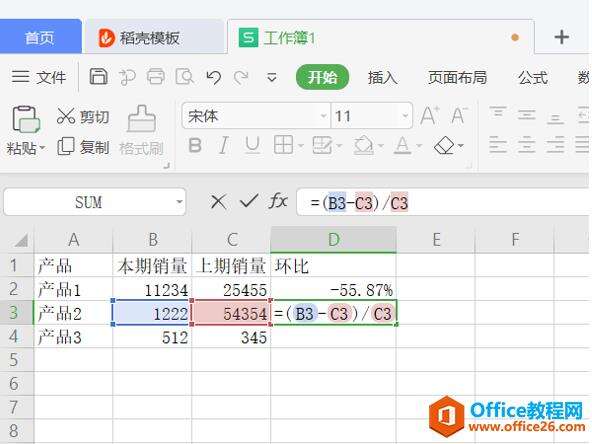This screenshot has width=592, height=444.
Task: Open Print Preview icon
Action: pos(185,77)
